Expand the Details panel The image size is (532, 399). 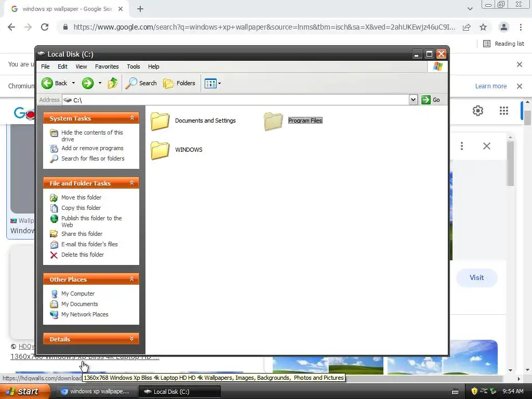pyautogui.click(x=132, y=339)
